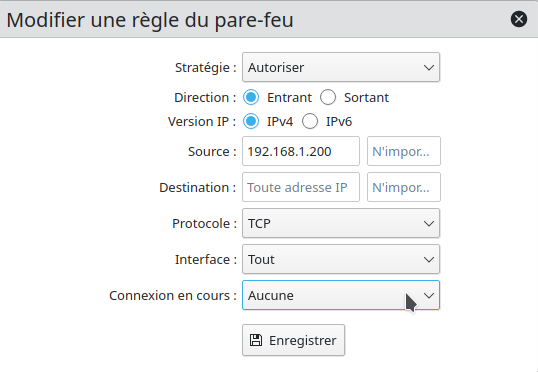Viewport: 538px width, 372px height.
Task: Click the Version IP label
Action: [202, 121]
